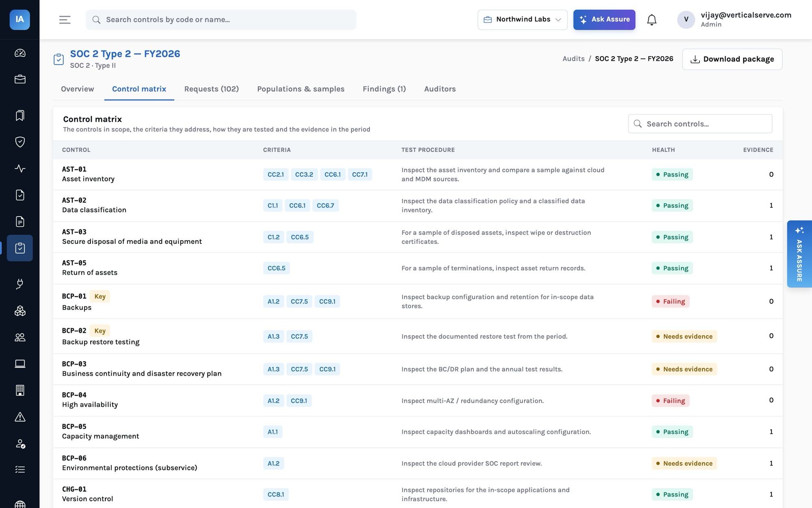
Task: Follow the Audits breadcrumb link
Action: coord(573,59)
